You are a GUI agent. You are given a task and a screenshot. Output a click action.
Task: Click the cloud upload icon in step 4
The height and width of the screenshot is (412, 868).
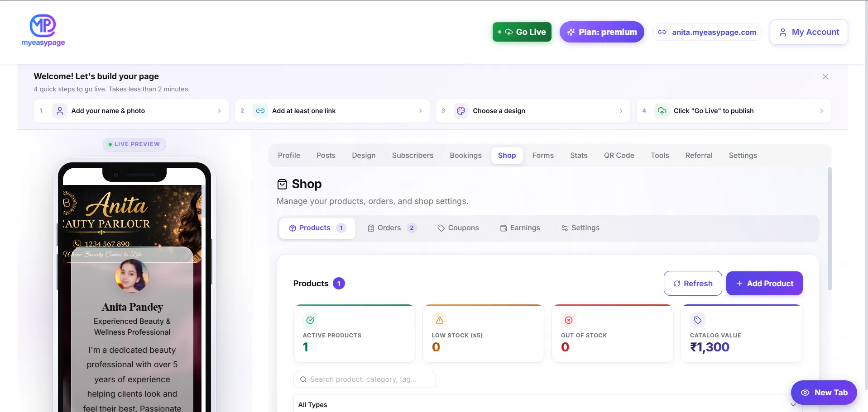click(662, 111)
